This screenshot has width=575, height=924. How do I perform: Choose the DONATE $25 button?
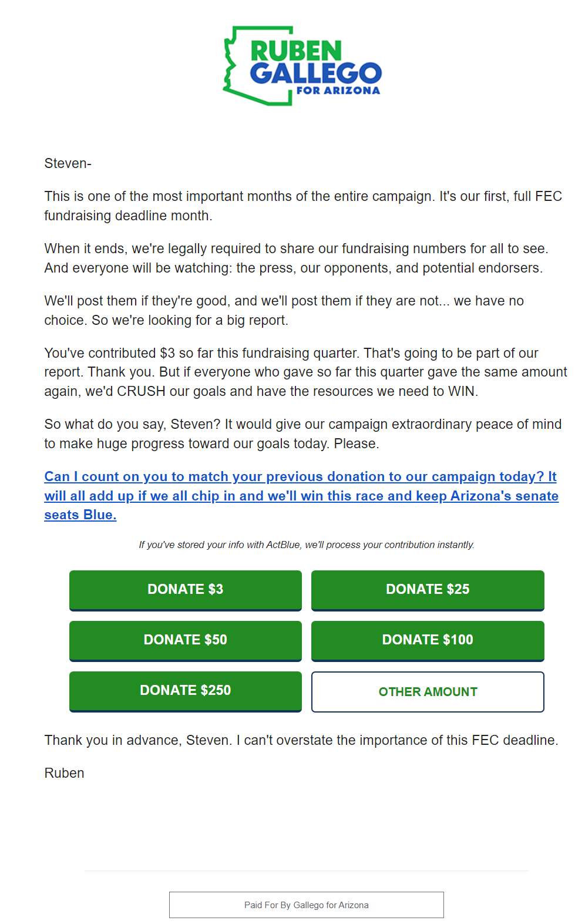[428, 590]
